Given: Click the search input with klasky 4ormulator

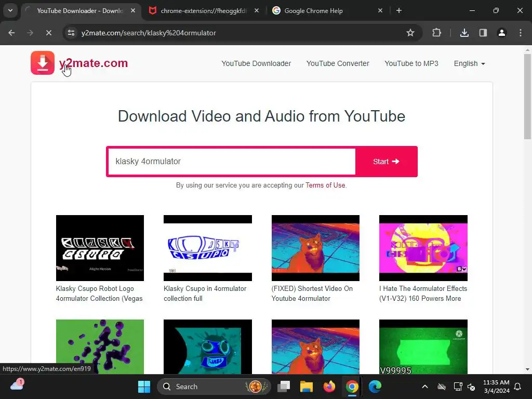Looking at the screenshot, I should 231,162.
